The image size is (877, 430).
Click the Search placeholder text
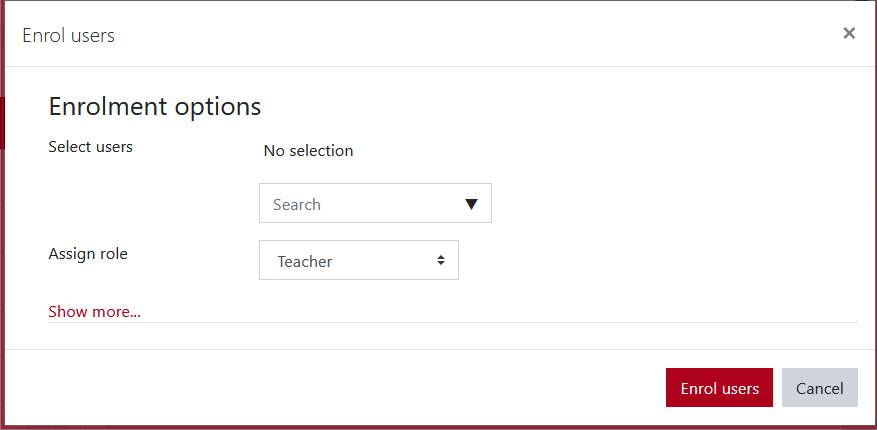coord(297,204)
